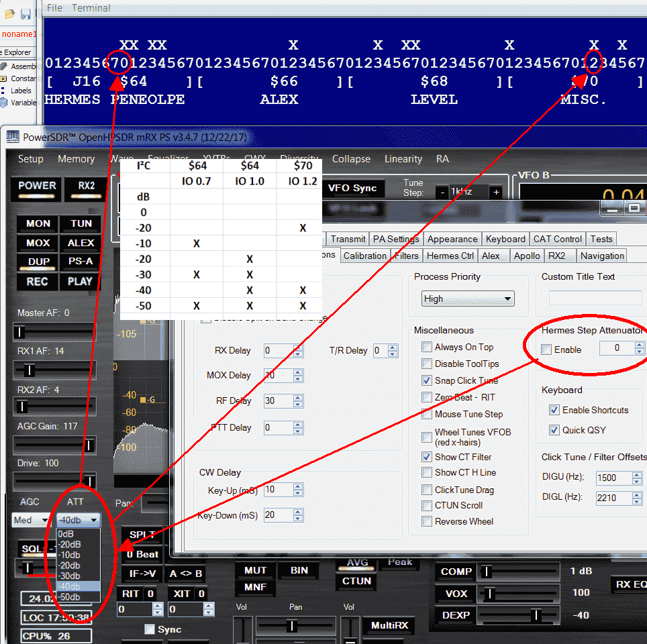Screen dimensions: 647x644
Task: Select Variables item in Explorer tree
Action: click(19, 103)
